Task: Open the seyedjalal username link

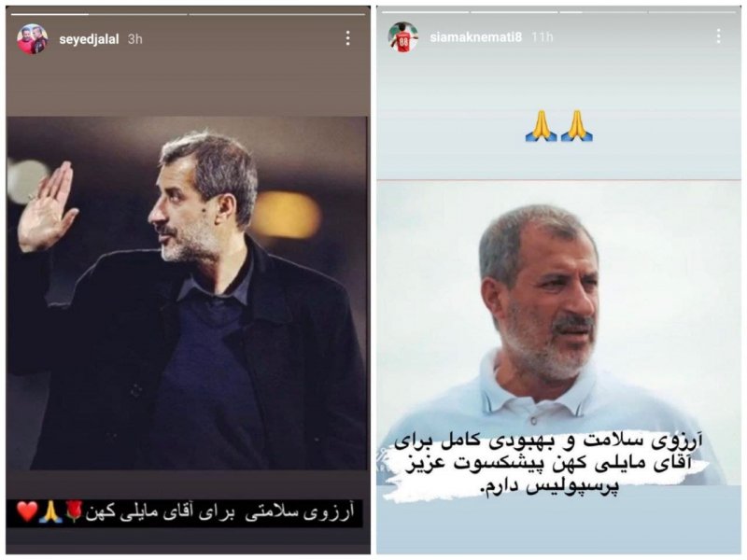Action: click(89, 39)
